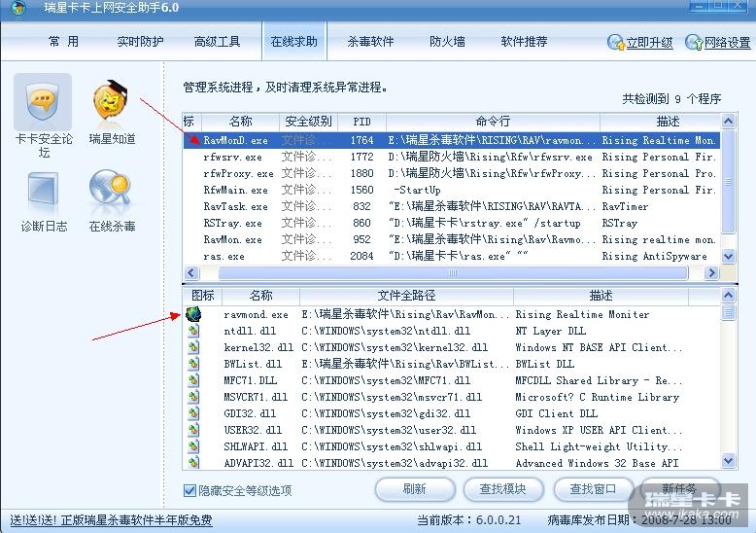
Task: Click the module list vertical scrollbar thumb
Action: pos(728,312)
